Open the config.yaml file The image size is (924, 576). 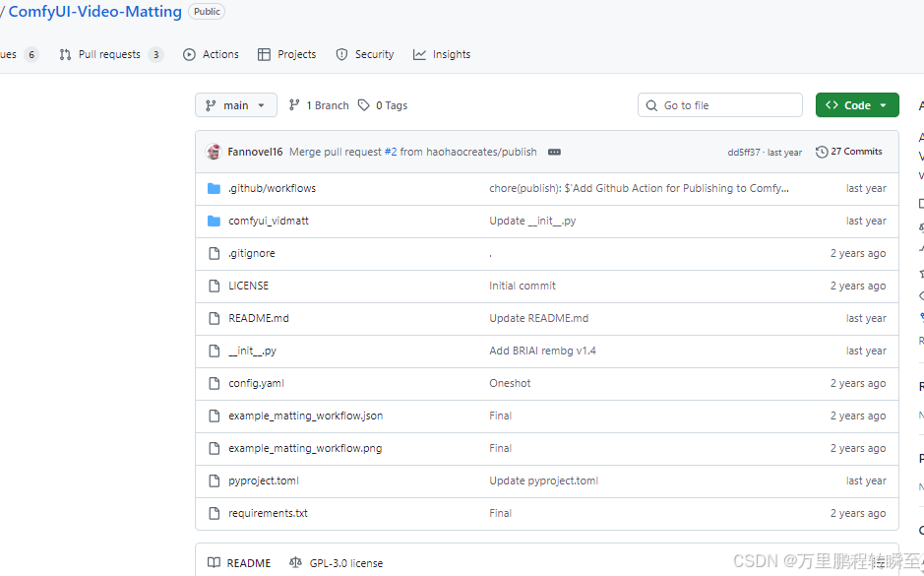[256, 383]
